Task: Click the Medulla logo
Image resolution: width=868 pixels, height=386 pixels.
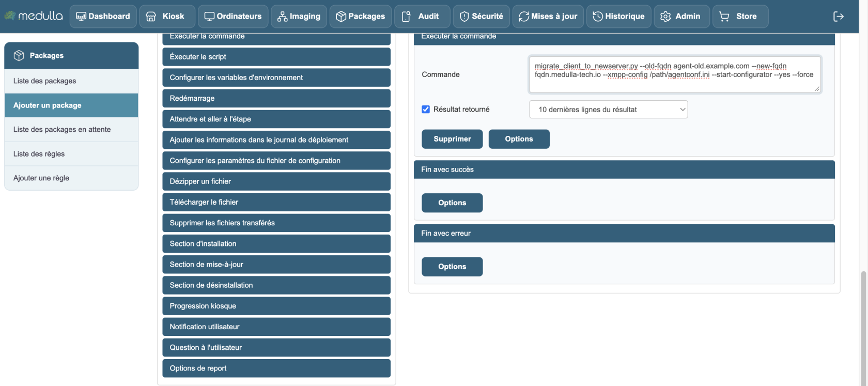Action: [34, 16]
